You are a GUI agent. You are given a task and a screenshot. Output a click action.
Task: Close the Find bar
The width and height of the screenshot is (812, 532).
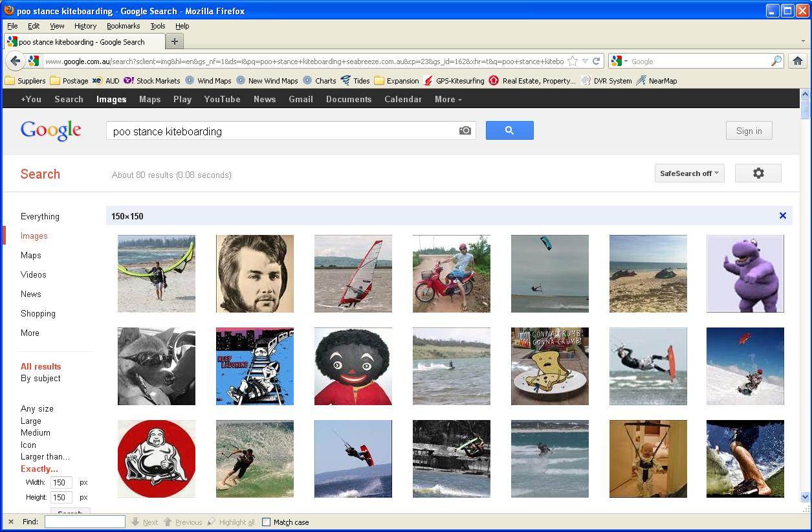pos(11,522)
